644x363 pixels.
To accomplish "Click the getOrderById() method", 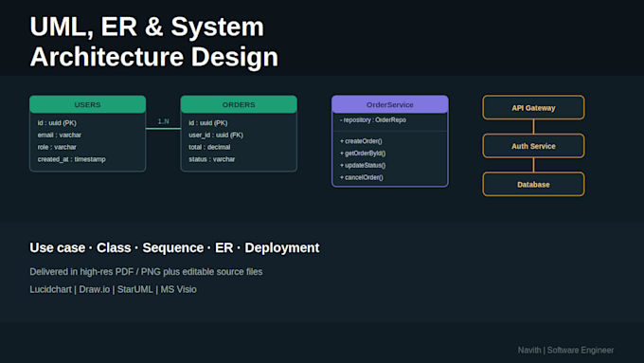I will point(363,154).
